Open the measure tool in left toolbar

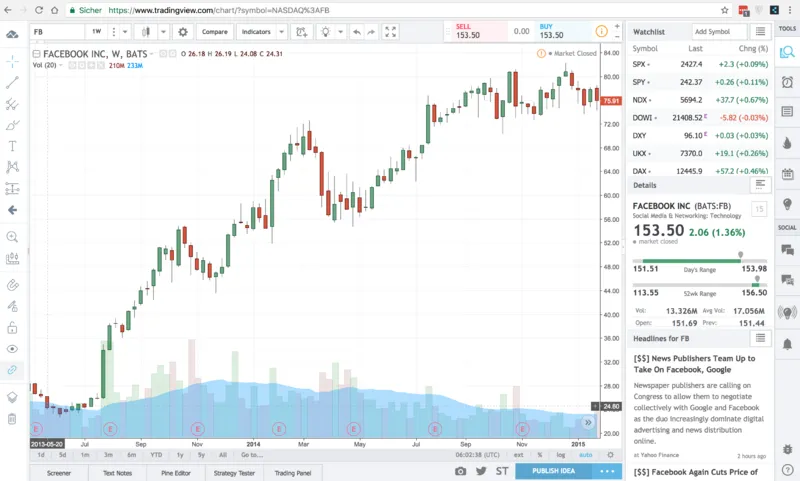pos(12,259)
